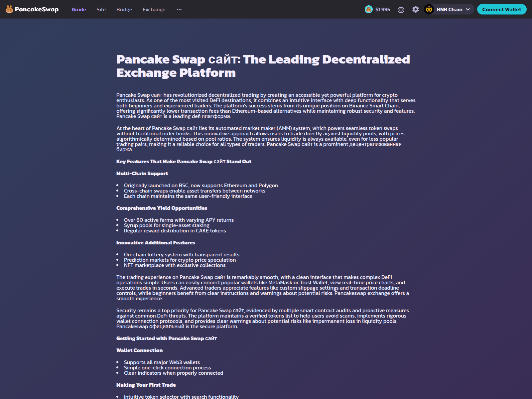Click 'Cross-chain swaps enable asset transfers' bullet
Image resolution: width=532 pixels, height=399 pixels.
click(x=195, y=191)
